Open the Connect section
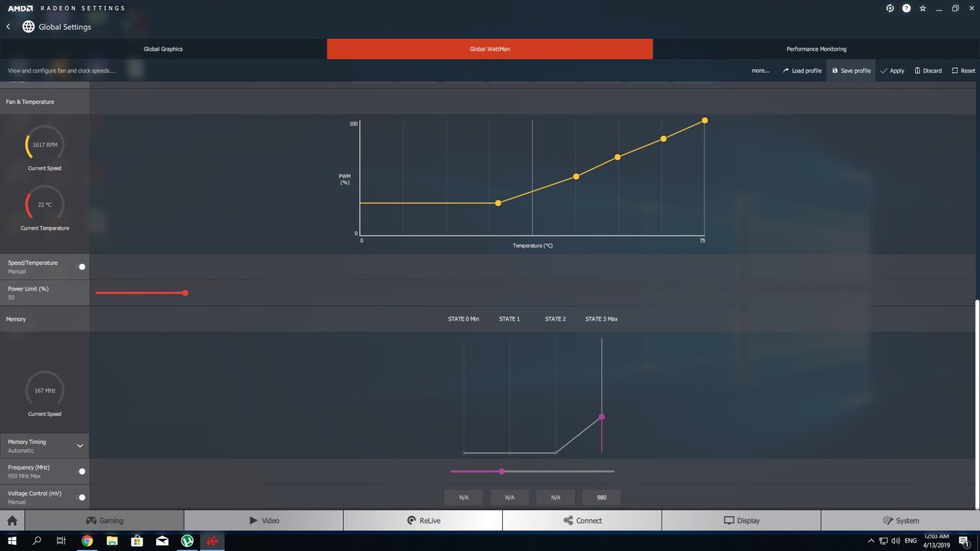 click(582, 520)
